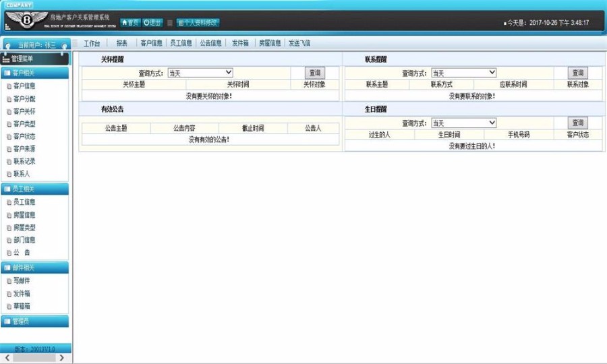Screen dimensions: 607x364
Task: Click the 截止时间 column header
Action: pyautogui.click(x=253, y=128)
